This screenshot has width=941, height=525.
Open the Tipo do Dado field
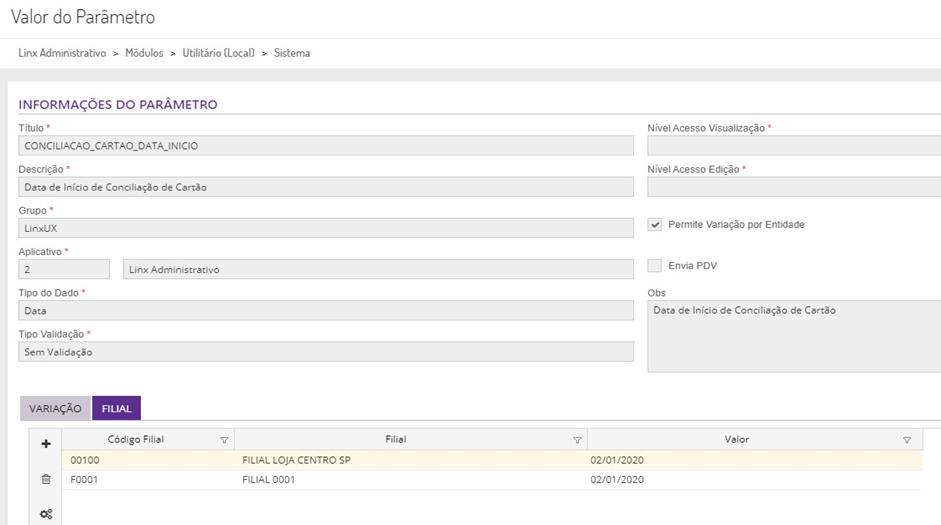pos(326,311)
